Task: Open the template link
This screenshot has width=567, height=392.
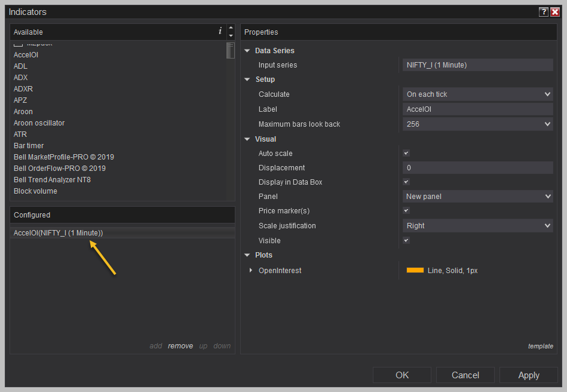Action: point(540,346)
